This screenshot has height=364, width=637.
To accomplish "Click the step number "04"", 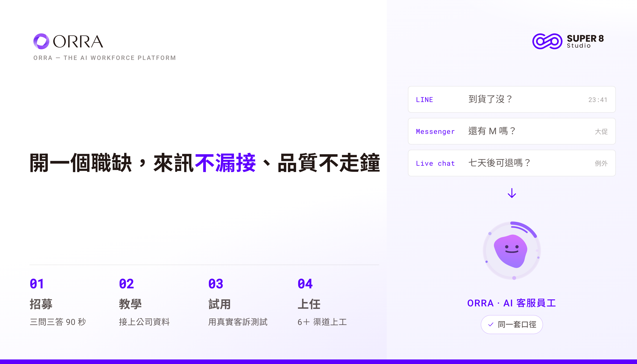I will pyautogui.click(x=305, y=284).
